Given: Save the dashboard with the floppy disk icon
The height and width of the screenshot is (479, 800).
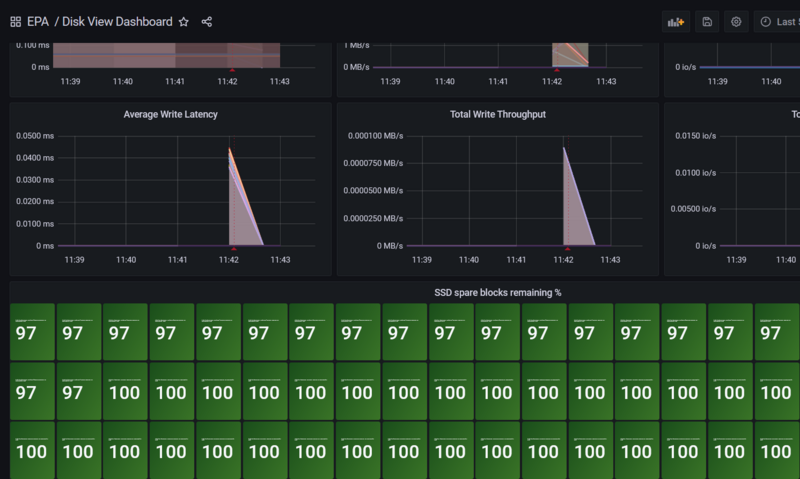Looking at the screenshot, I should point(707,22).
